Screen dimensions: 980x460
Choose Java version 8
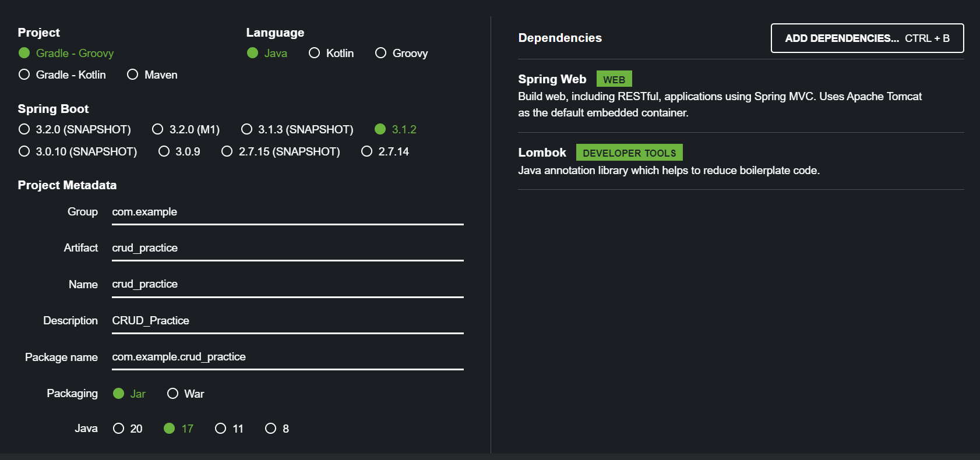pos(277,429)
